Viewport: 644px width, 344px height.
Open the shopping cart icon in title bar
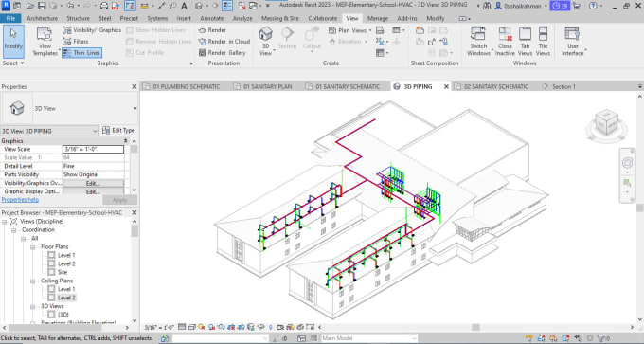(577, 6)
